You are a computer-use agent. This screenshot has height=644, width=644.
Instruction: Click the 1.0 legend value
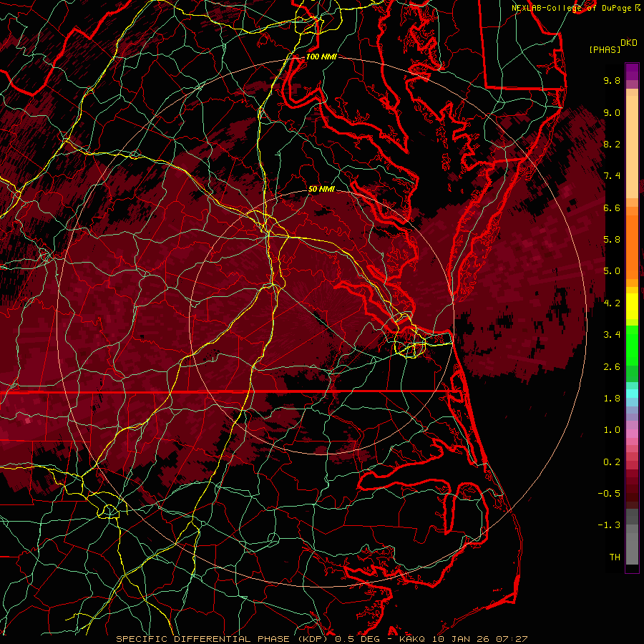click(x=612, y=430)
